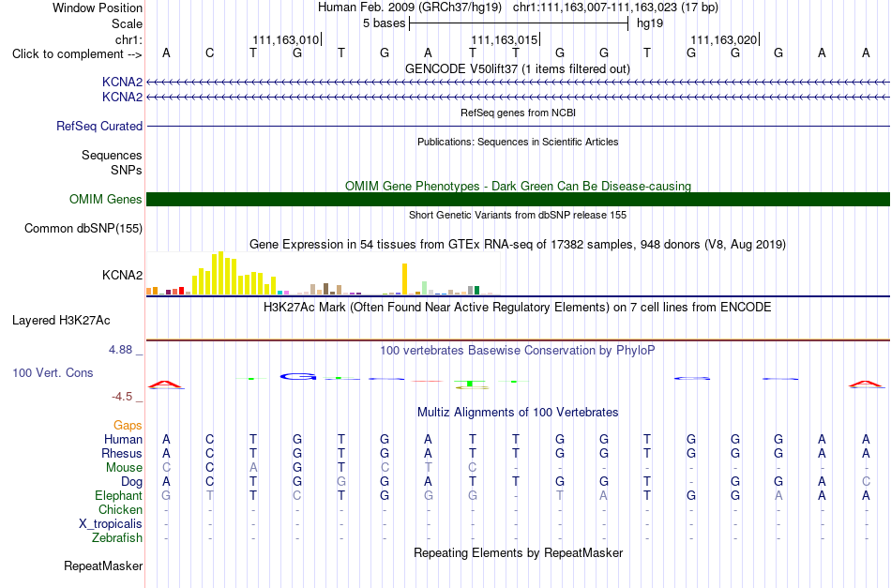Click the RefSeq Curated intron line
This screenshot has width=891, height=588.
519,126
